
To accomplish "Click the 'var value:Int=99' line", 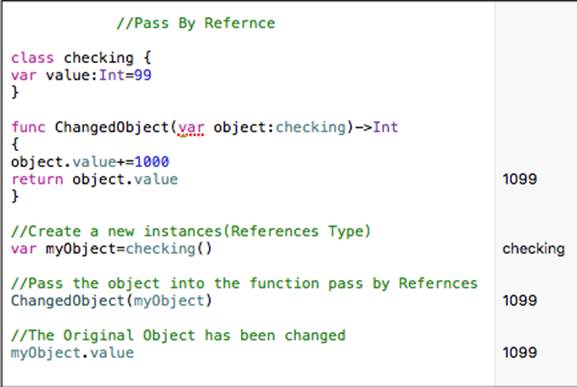I will coord(81,75).
